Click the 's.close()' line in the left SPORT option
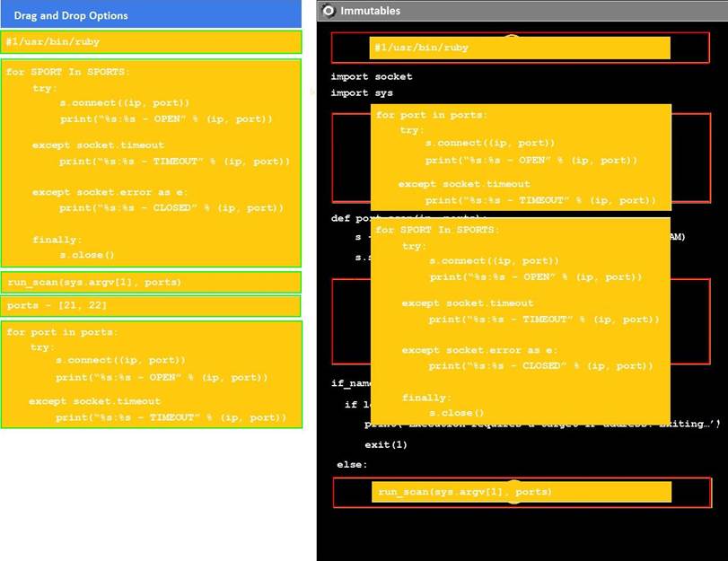The image size is (728, 561). (87, 255)
